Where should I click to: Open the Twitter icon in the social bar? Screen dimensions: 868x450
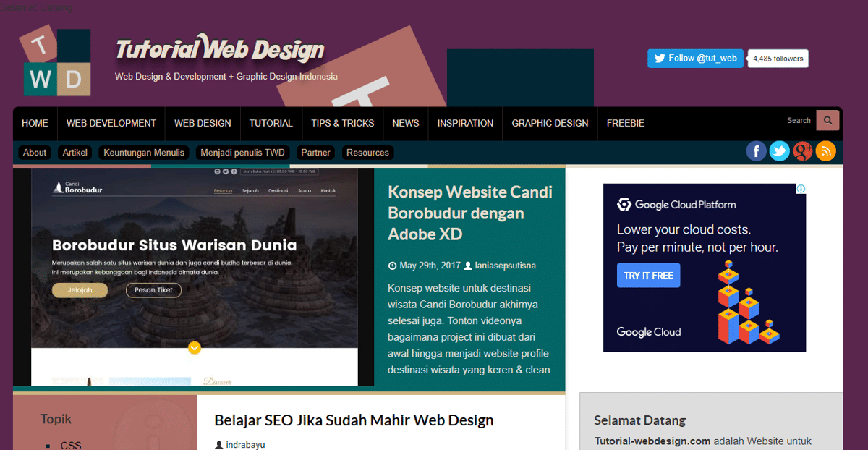pyautogui.click(x=779, y=150)
